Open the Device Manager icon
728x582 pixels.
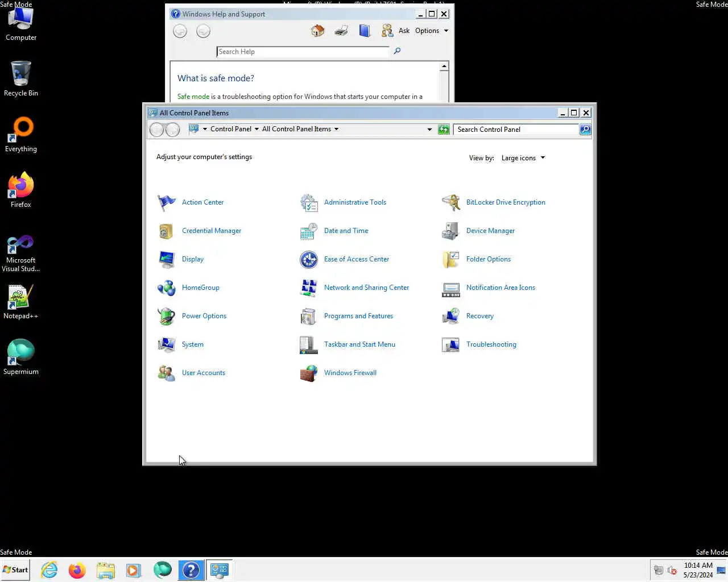(x=451, y=231)
